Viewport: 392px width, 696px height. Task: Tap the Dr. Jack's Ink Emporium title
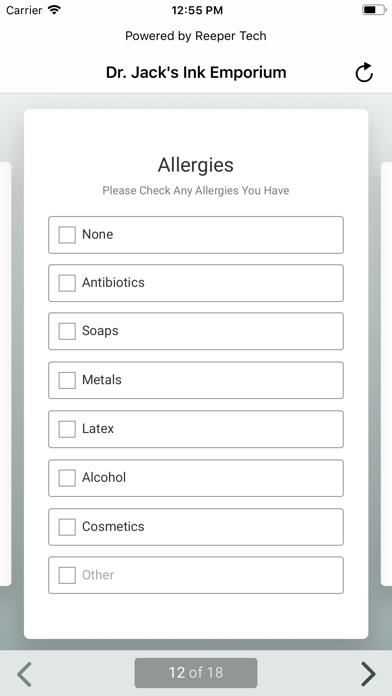coord(196,72)
